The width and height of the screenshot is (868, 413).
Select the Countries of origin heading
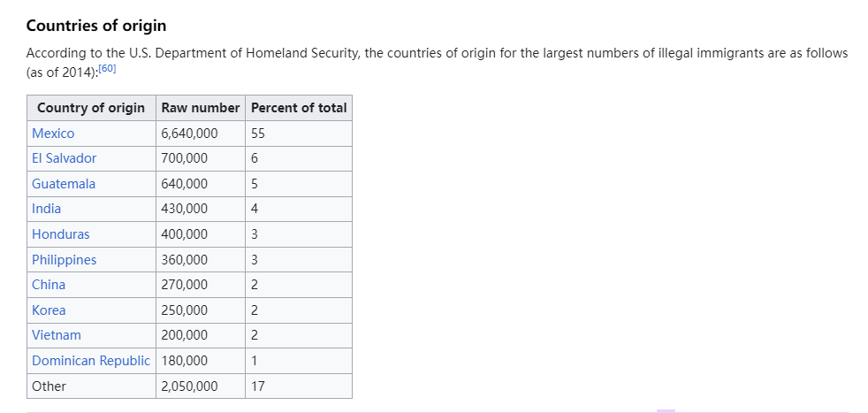click(96, 26)
